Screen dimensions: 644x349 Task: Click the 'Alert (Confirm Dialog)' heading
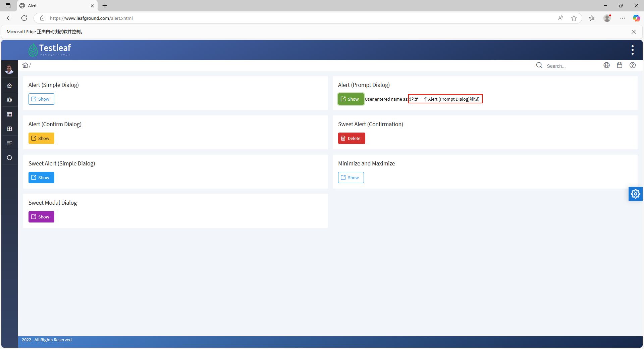(x=55, y=124)
